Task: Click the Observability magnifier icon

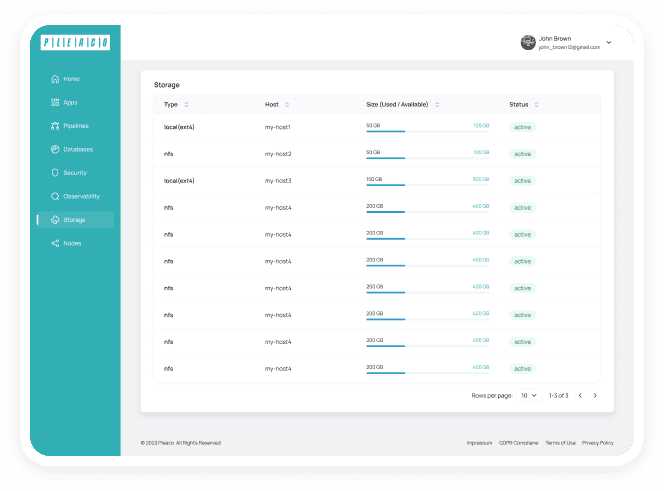Action: click(55, 196)
